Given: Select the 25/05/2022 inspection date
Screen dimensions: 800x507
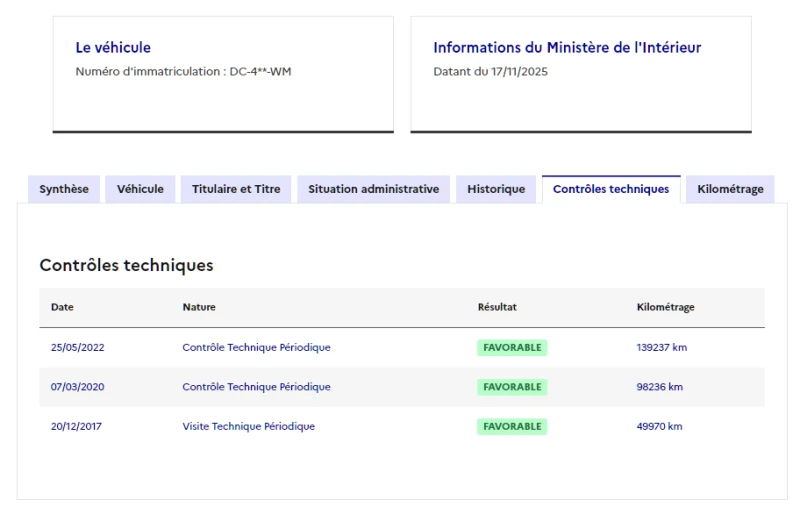Looking at the screenshot, I should click(x=77, y=348).
